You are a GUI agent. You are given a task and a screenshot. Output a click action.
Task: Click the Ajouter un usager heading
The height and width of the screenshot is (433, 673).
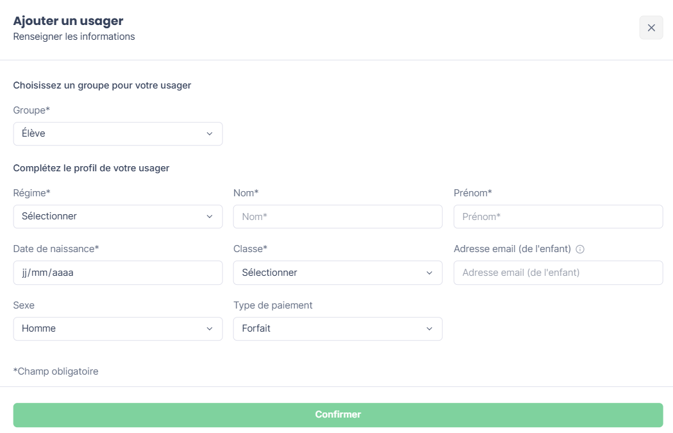pos(68,21)
